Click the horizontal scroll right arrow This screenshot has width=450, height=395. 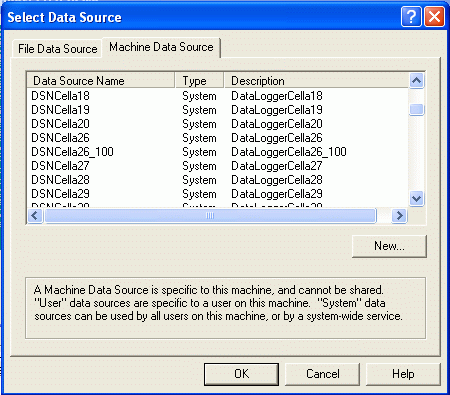(399, 216)
